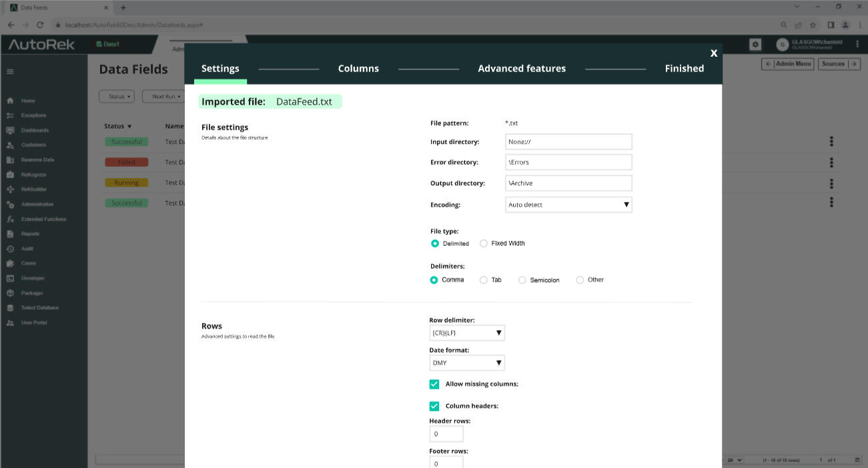The width and height of the screenshot is (868, 468).
Task: Toggle the Column headers checkbox
Action: point(434,406)
